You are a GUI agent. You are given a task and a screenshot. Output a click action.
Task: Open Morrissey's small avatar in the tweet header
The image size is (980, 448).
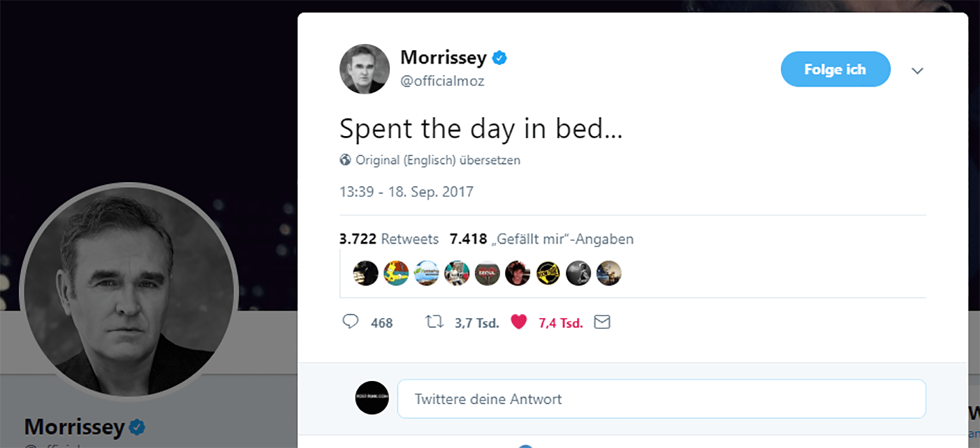click(x=365, y=69)
